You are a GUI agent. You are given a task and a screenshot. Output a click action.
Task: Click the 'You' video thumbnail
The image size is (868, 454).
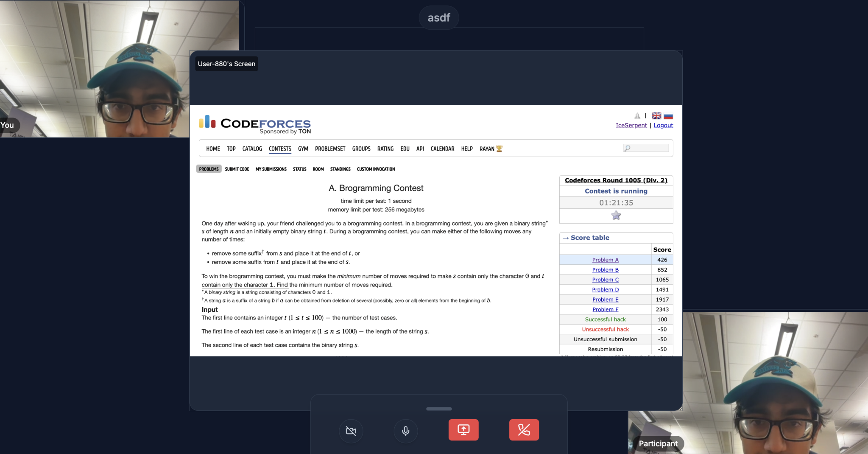click(95, 69)
